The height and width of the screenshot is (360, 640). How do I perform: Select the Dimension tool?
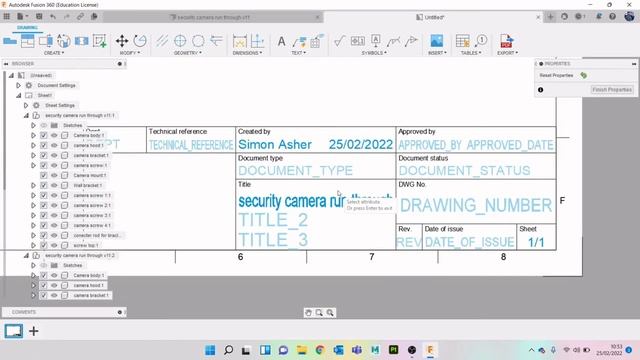(x=240, y=41)
